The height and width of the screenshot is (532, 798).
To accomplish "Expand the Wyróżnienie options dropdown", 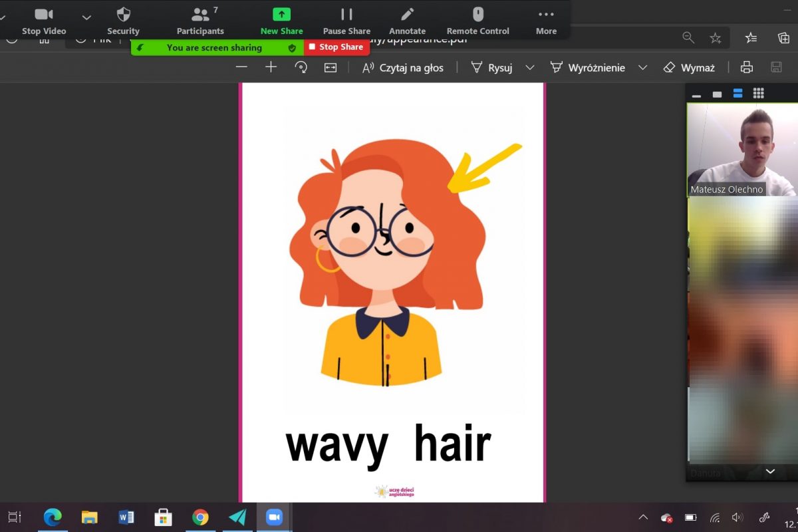I will [642, 67].
